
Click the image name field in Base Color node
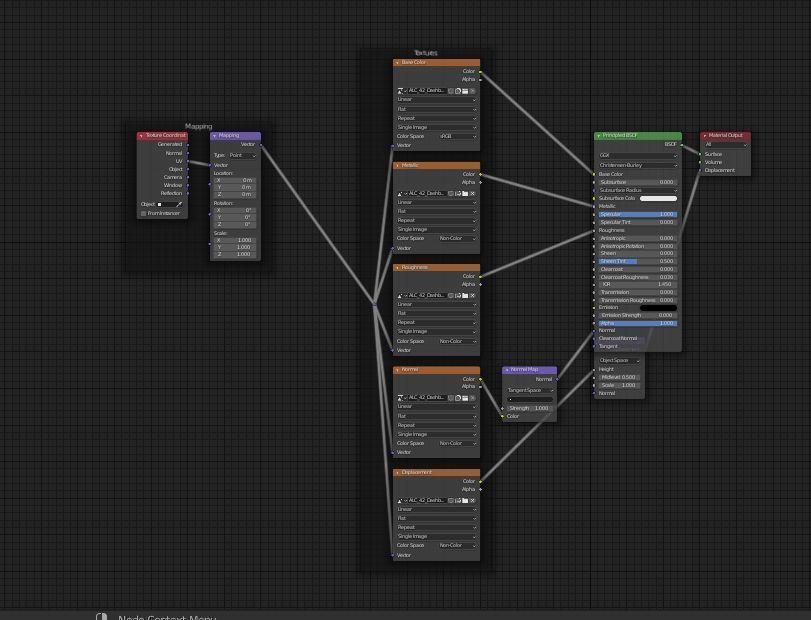pyautogui.click(x=426, y=90)
